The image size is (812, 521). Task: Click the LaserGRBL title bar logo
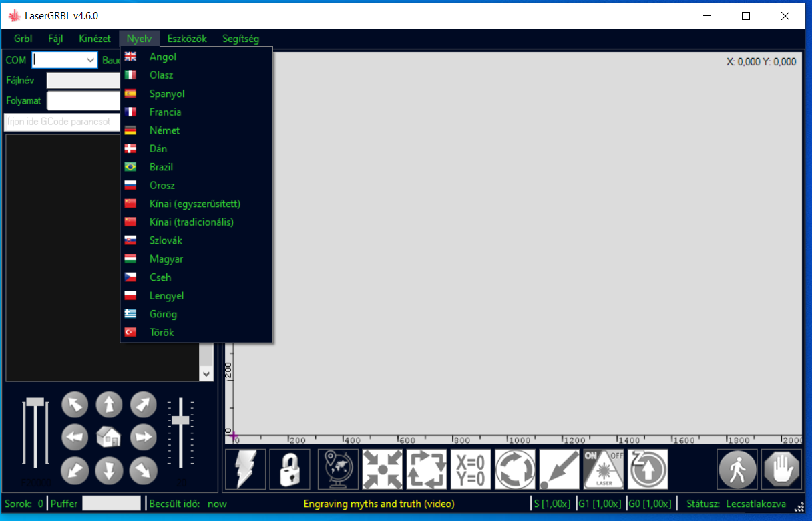tap(14, 16)
